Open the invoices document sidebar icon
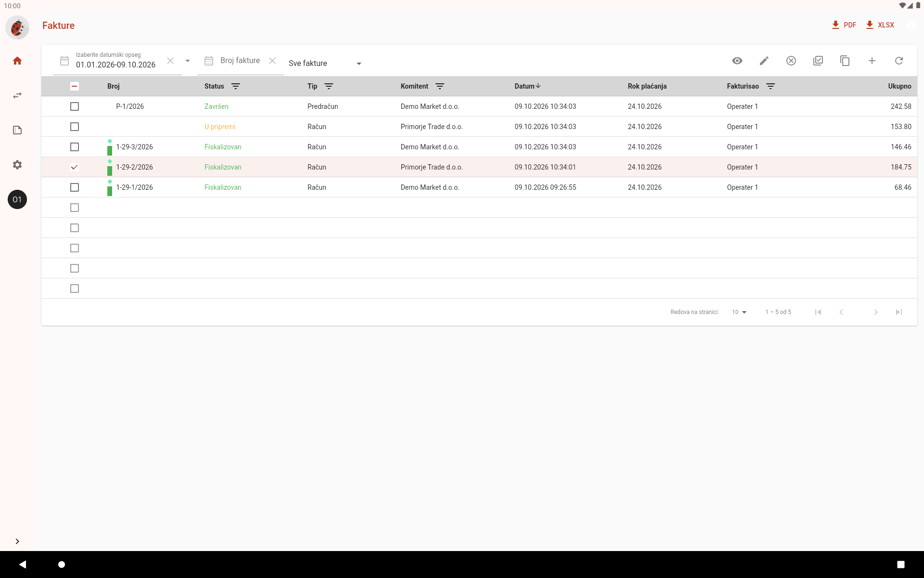Screen dimensions: 924x578 click(x=17, y=130)
